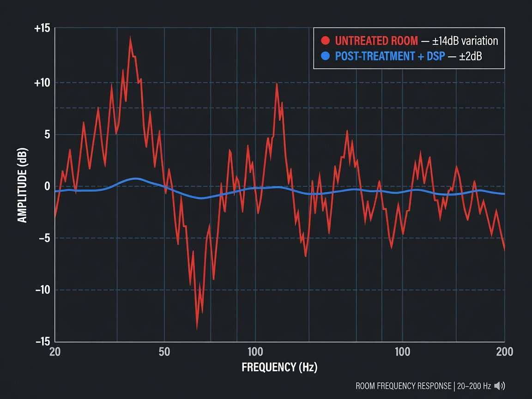Click the 'AMPLITUDE (dB)' axis title
This screenshot has width=532, height=399.
pyautogui.click(x=22, y=185)
